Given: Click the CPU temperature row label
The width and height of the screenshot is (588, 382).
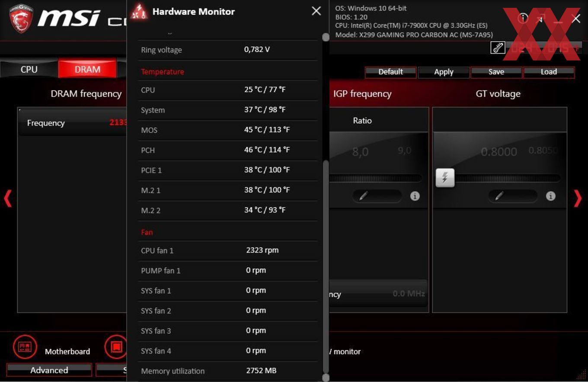Looking at the screenshot, I should click(148, 90).
